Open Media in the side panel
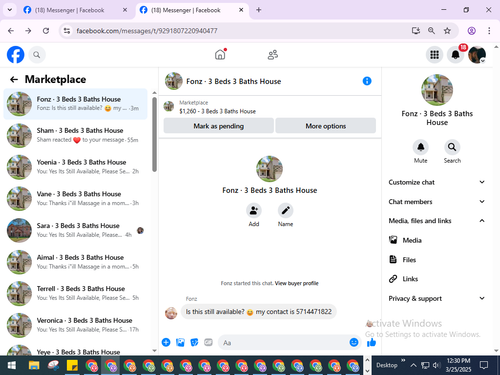 click(437, 240)
